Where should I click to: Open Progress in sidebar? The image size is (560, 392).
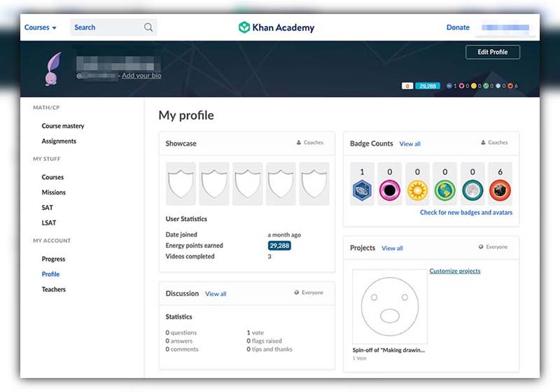point(53,259)
